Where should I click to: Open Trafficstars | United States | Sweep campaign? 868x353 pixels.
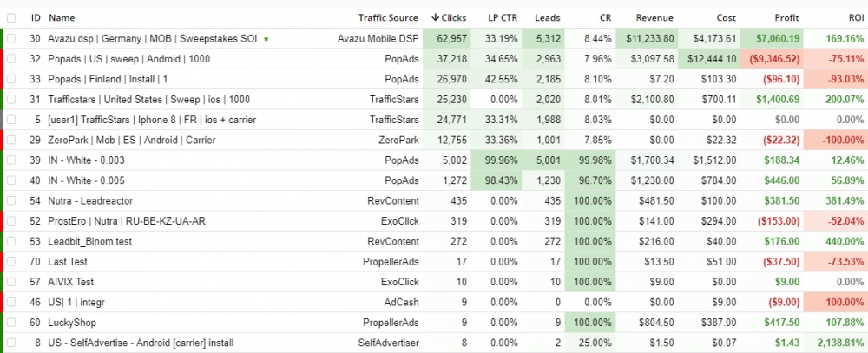(148, 100)
